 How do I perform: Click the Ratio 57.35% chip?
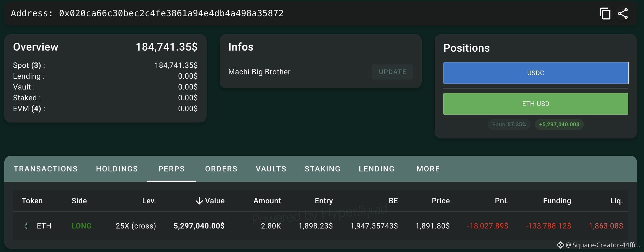509,124
